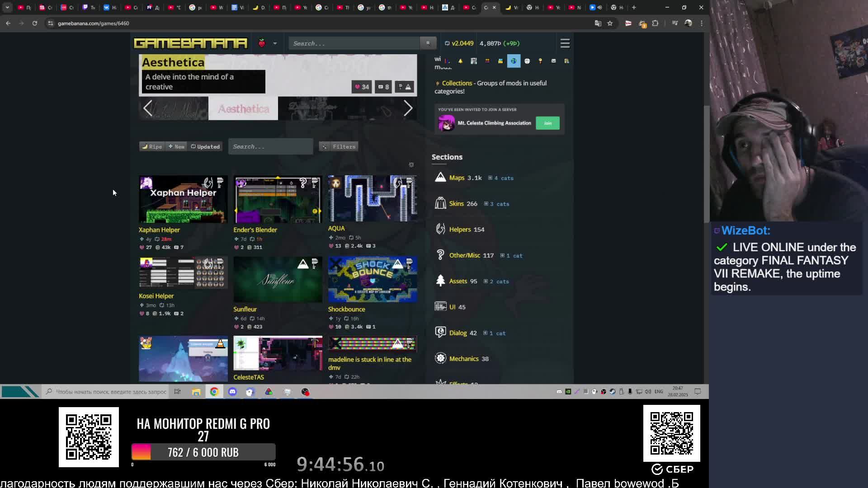Open Discord from the taskbar
The height and width of the screenshot is (488, 868).
(x=232, y=392)
